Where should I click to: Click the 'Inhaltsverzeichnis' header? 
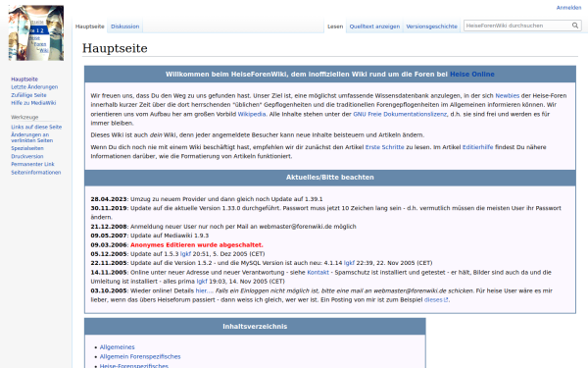click(255, 327)
